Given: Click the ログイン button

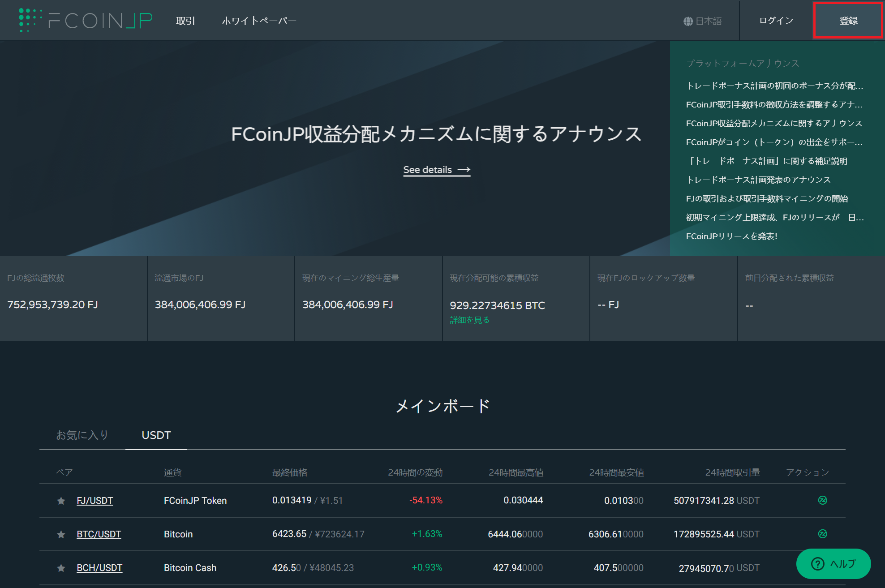Looking at the screenshot, I should pos(776,21).
